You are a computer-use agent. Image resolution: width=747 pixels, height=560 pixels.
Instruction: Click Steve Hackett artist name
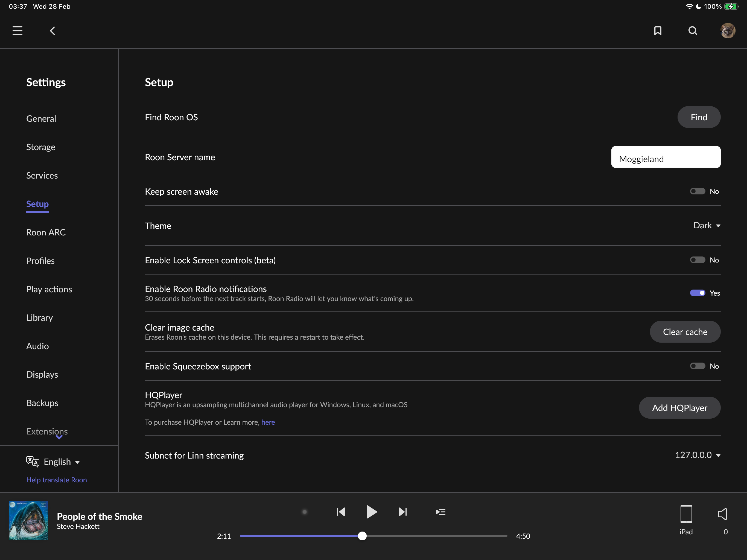click(x=78, y=527)
